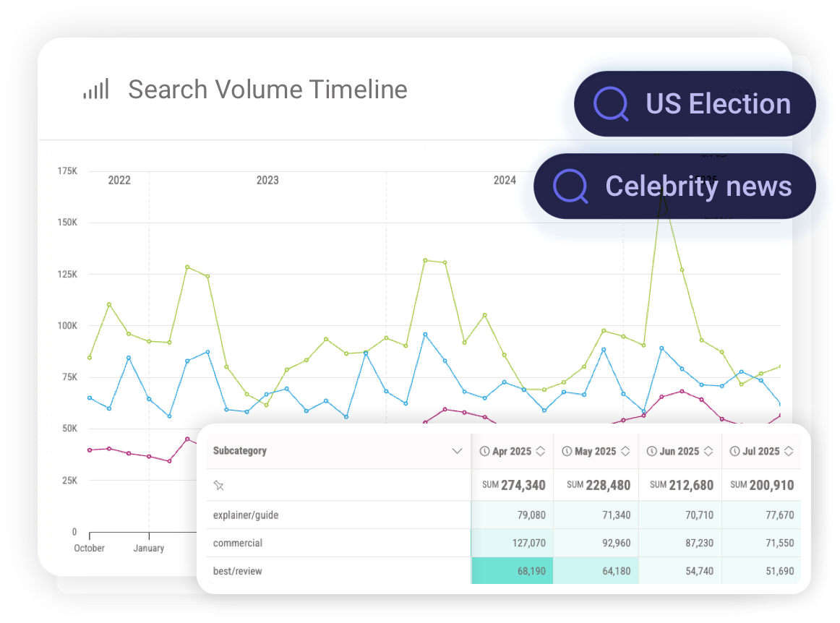Toggle sorting on the Jul 2025 column

[x=790, y=450]
